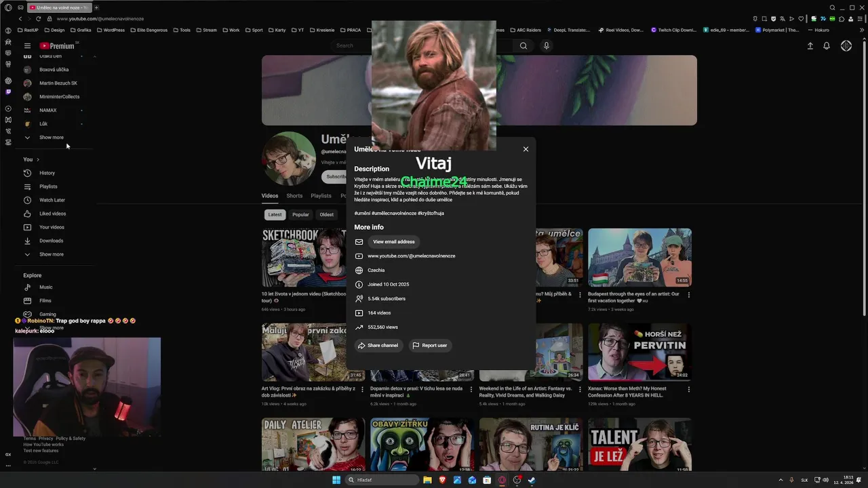Open Films under Explore
The height and width of the screenshot is (488, 868).
point(45,301)
